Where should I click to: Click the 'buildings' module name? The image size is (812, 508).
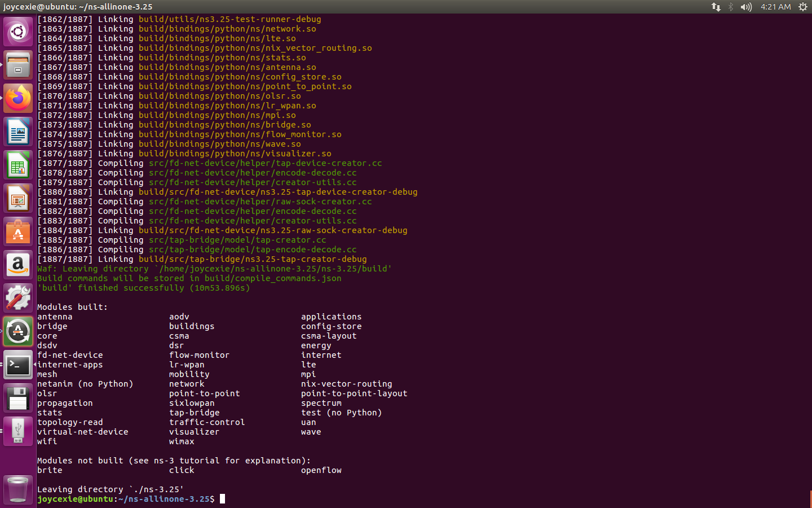[x=192, y=326]
